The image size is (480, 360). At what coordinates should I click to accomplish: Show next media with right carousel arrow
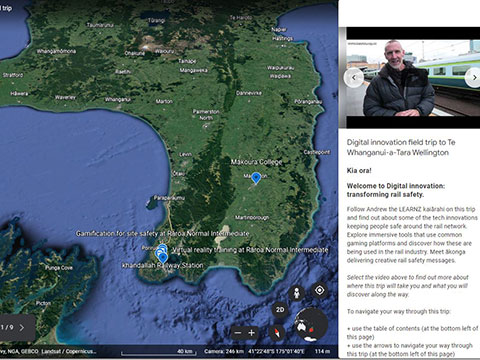pyautogui.click(x=474, y=78)
